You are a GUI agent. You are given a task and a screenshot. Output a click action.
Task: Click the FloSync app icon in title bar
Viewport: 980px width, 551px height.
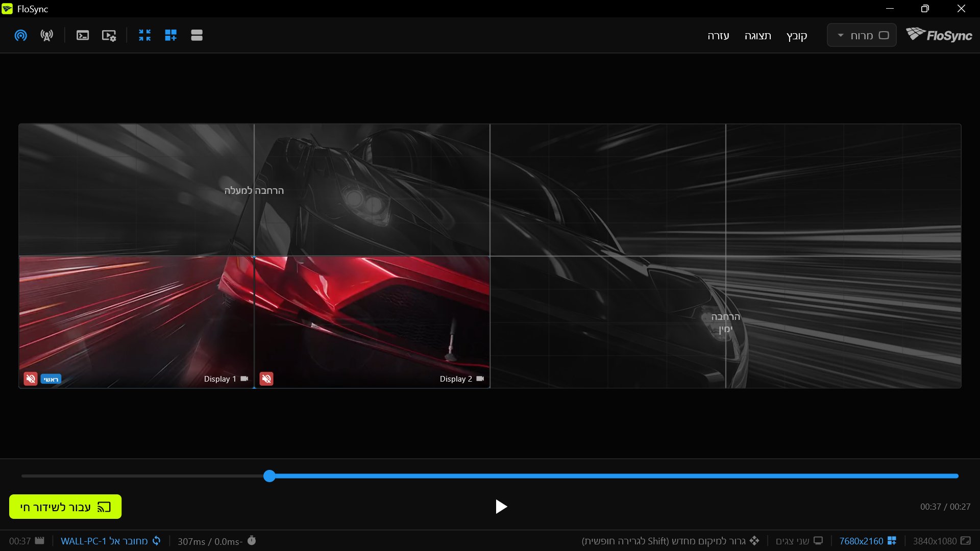[7, 9]
